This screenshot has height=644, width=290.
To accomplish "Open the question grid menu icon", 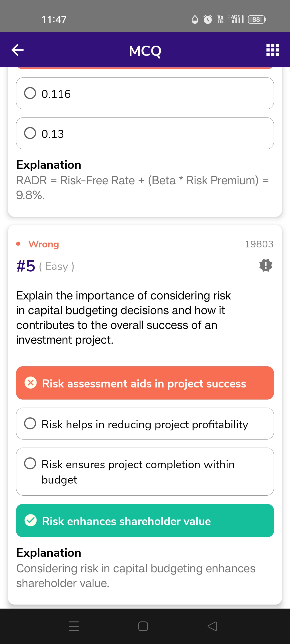I will coord(273,50).
